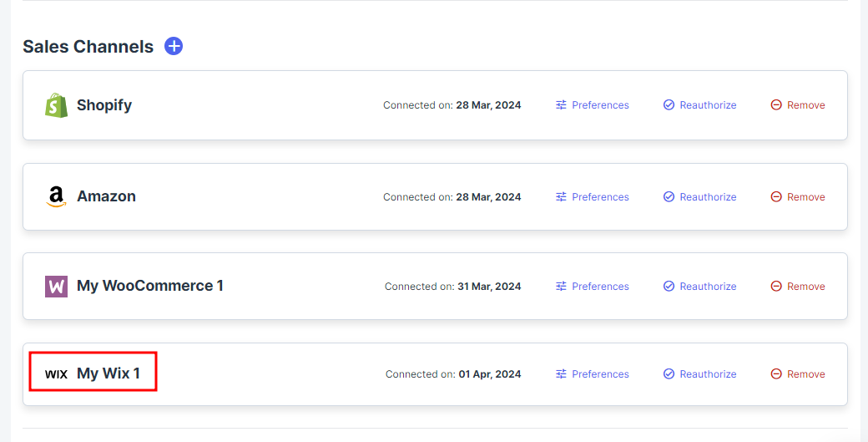Reauthorize the Shopify channel
Screen dimensions: 868x442
pos(699,105)
